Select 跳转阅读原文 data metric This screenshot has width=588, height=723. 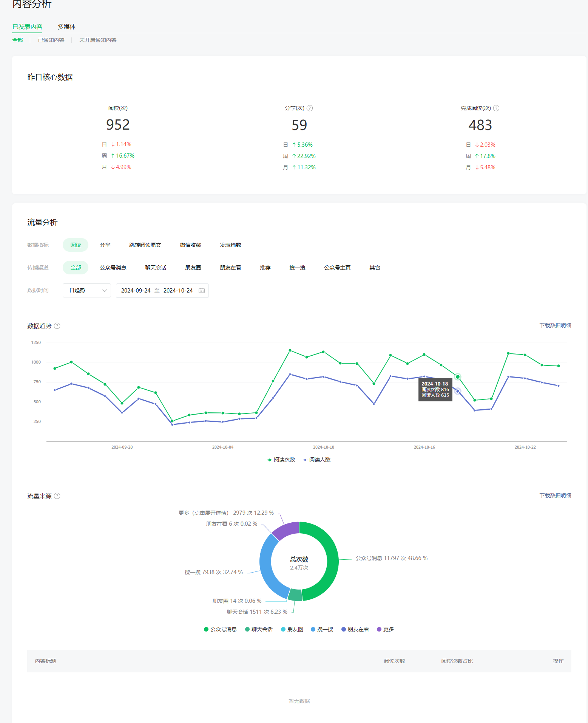(x=145, y=245)
